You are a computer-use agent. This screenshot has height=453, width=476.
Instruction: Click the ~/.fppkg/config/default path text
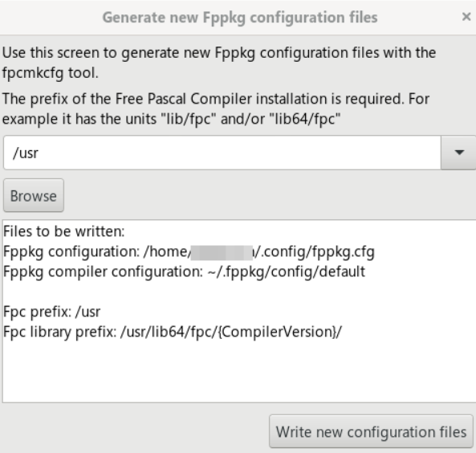[287, 272]
